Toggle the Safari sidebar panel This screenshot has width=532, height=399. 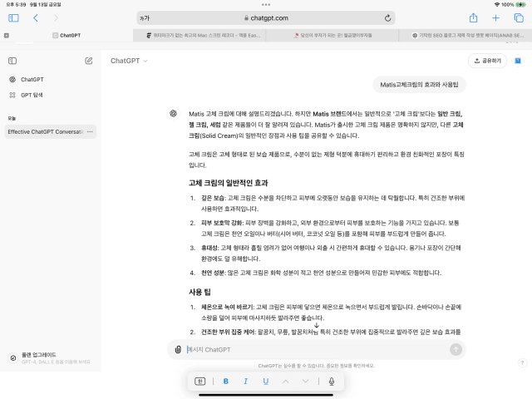(13, 18)
